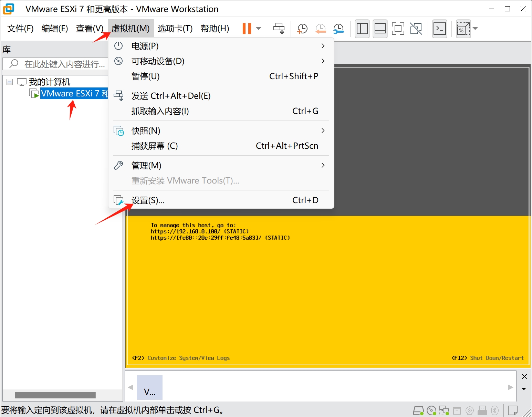This screenshot has height=417, width=532.
Task: Select 发送 Ctrl+Alt+Del(E) menu entry
Action: click(x=171, y=96)
